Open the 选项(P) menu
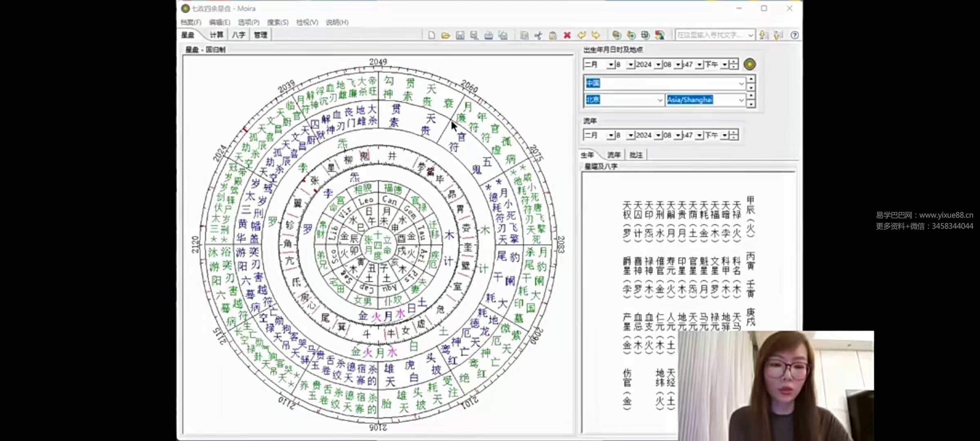The width and height of the screenshot is (980, 441). click(248, 22)
